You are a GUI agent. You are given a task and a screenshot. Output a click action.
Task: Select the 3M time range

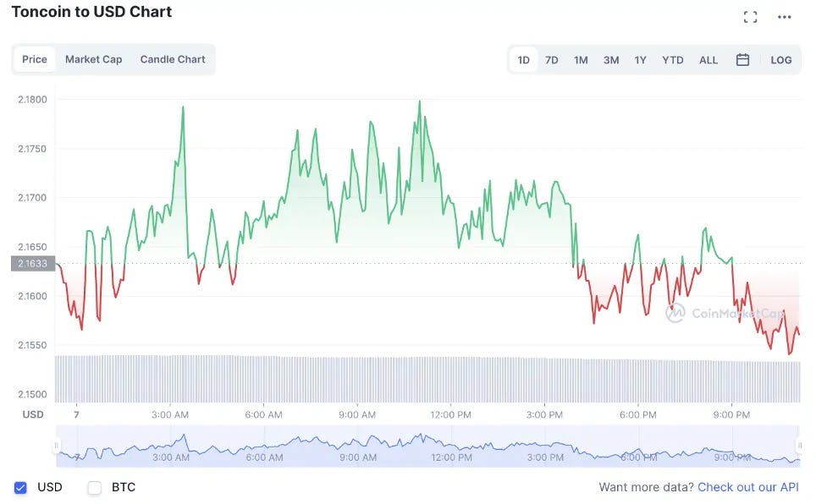pos(611,60)
